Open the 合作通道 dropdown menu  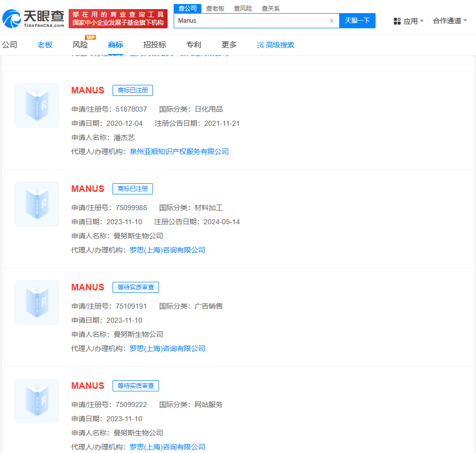click(450, 21)
